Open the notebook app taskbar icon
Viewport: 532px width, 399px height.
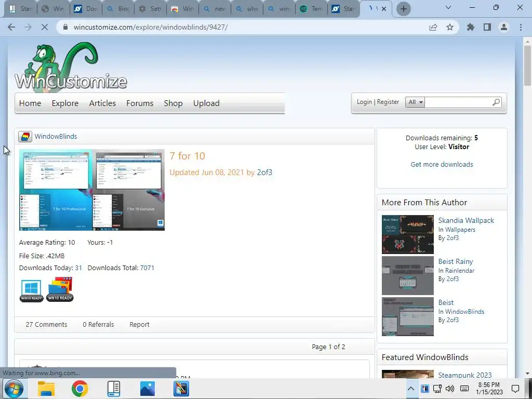(114, 389)
